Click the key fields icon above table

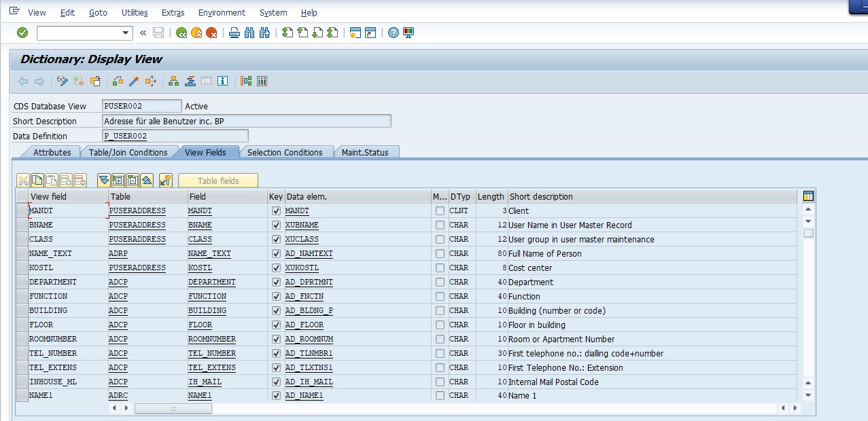point(166,181)
